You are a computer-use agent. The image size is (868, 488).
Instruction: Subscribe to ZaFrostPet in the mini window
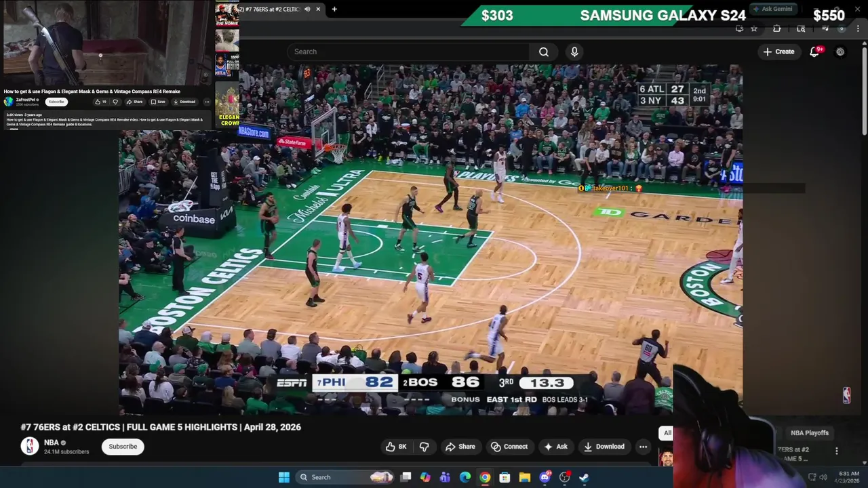[x=56, y=102]
